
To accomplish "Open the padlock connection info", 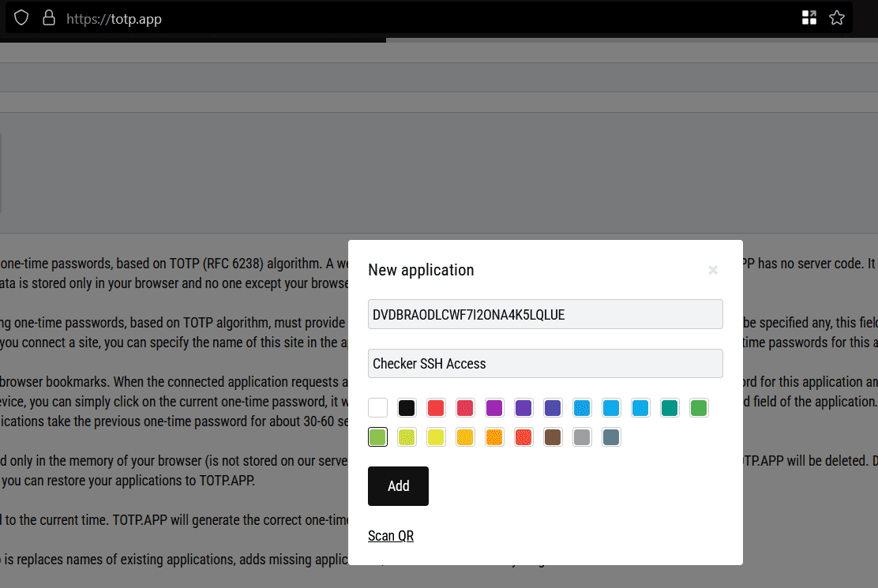I will point(49,18).
